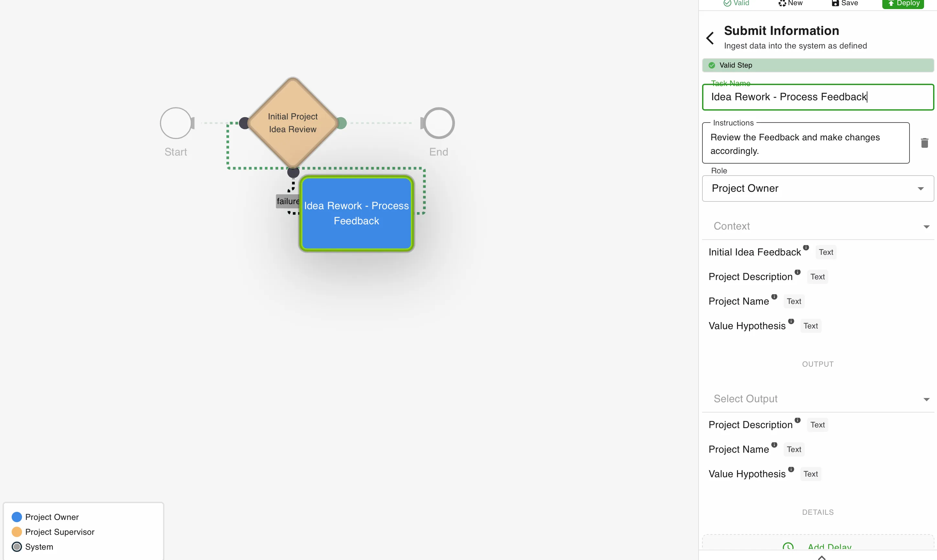Click the Initial Idea Feedback context item

coord(755,252)
